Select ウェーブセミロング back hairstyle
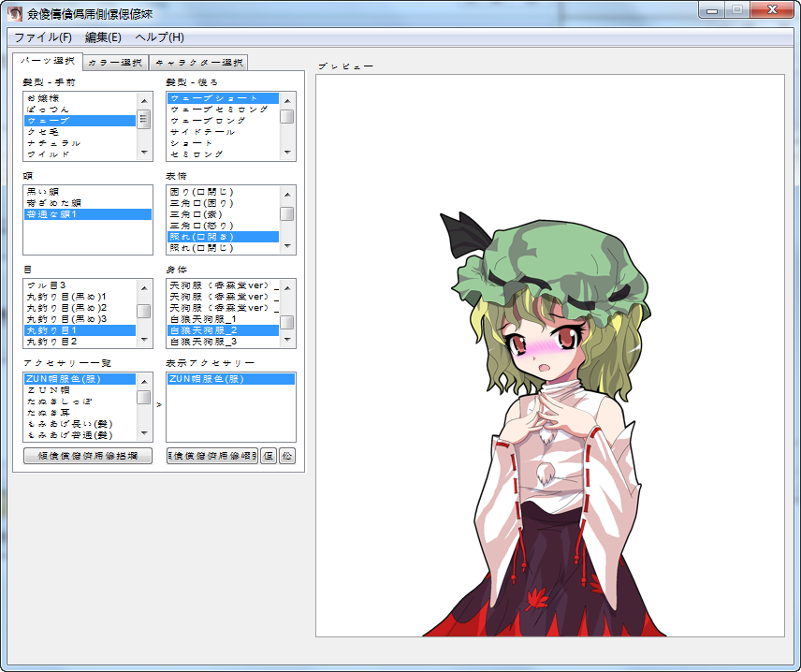 224,110
